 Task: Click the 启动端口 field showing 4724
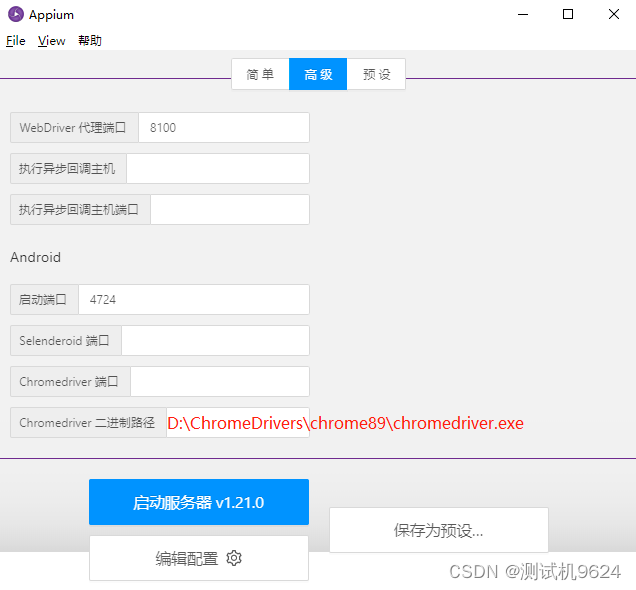point(194,300)
